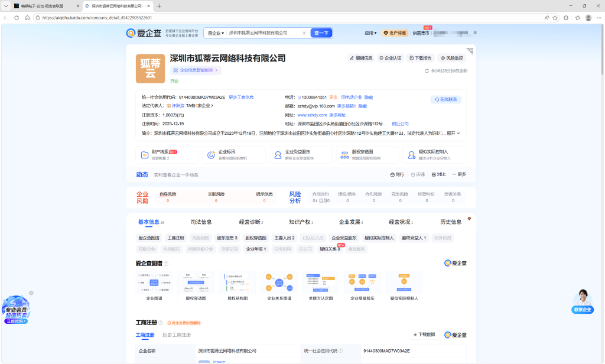Click the 老户特惠 badge

(395, 33)
